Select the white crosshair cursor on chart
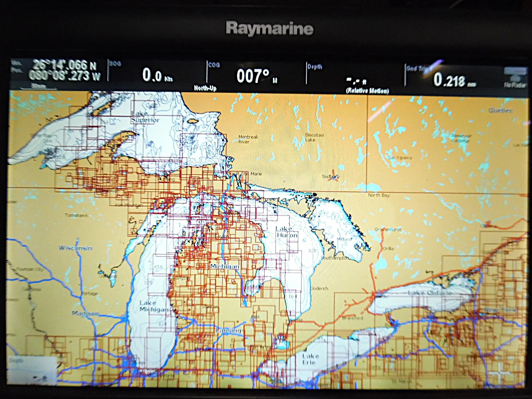Screen dimensions: 532x399 click(500, 373)
